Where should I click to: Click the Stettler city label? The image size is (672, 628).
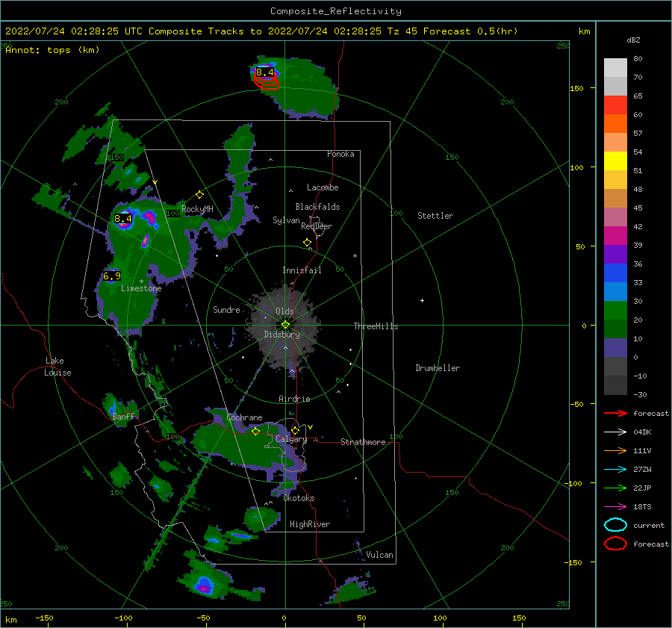[435, 216]
